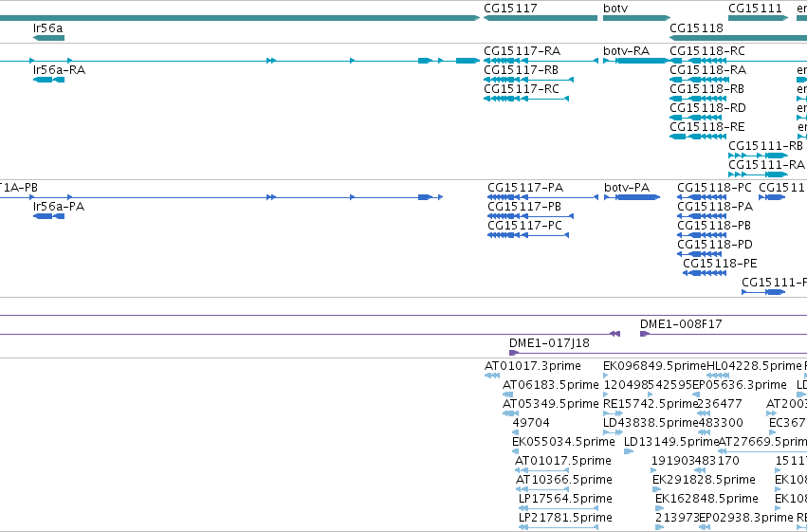Image resolution: width=807 pixels, height=532 pixels.
Task: Select protein CG15118-PE
Action: [720, 264]
